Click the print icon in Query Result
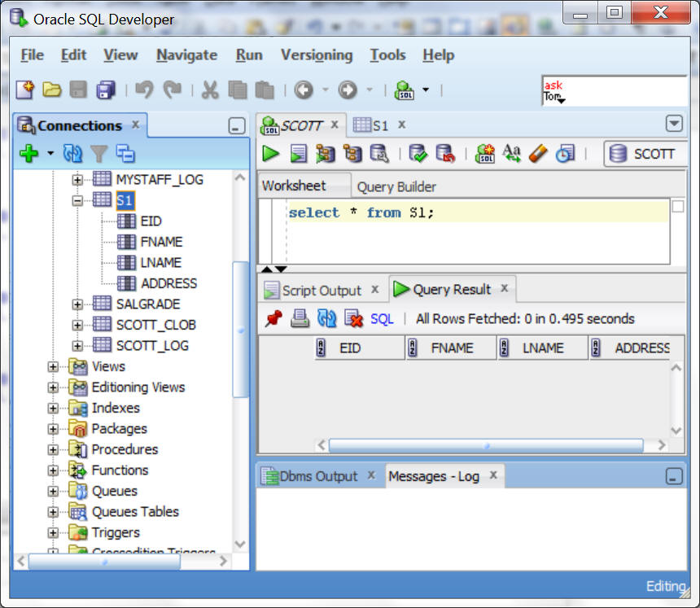 [300, 319]
